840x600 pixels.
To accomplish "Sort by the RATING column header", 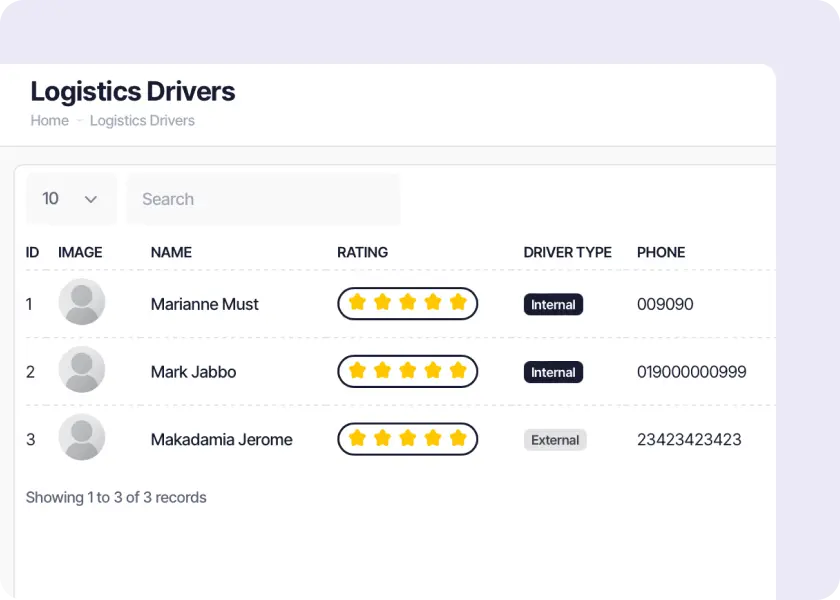I will pos(362,252).
